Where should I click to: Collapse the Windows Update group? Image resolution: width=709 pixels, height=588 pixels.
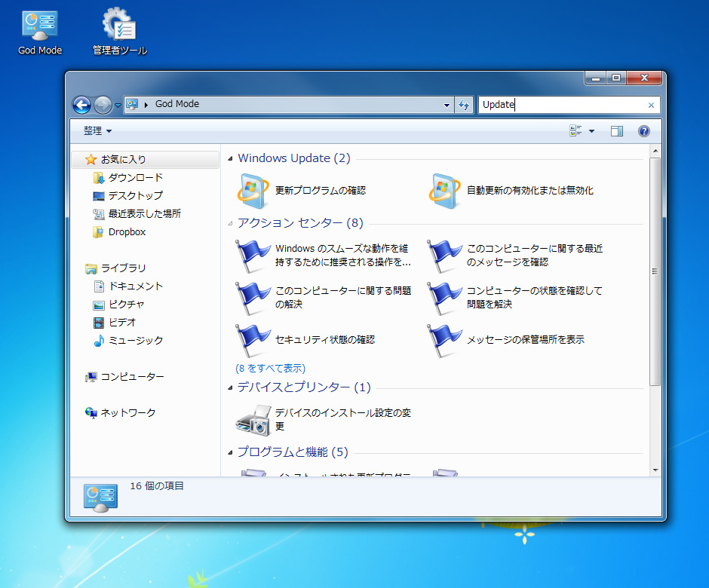click(x=231, y=158)
